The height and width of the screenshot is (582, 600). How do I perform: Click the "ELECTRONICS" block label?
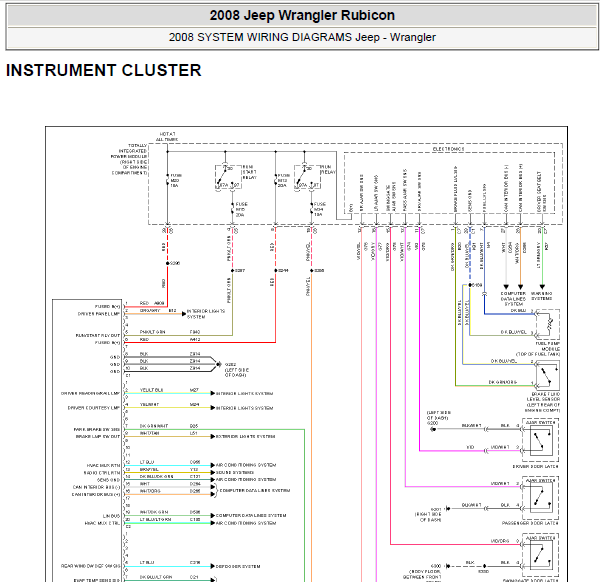click(x=448, y=149)
